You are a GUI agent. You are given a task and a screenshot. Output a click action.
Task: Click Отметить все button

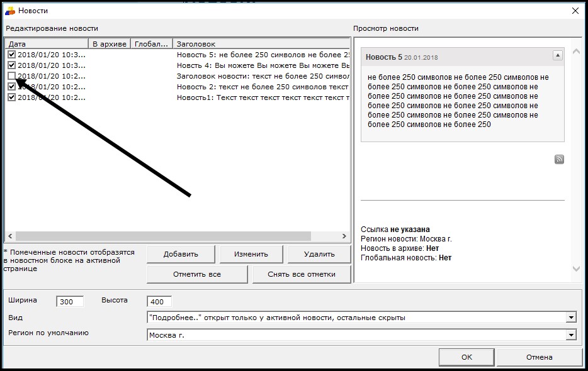(x=197, y=274)
